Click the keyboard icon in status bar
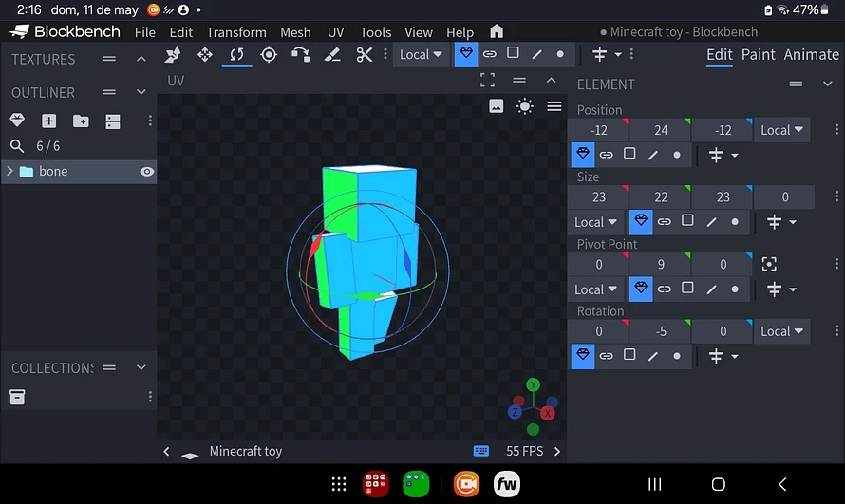845x504 pixels. tap(481, 451)
